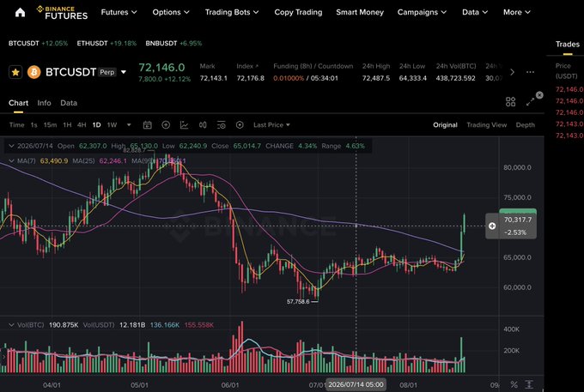
Task: Select the 1s interval
Action: click(x=33, y=125)
